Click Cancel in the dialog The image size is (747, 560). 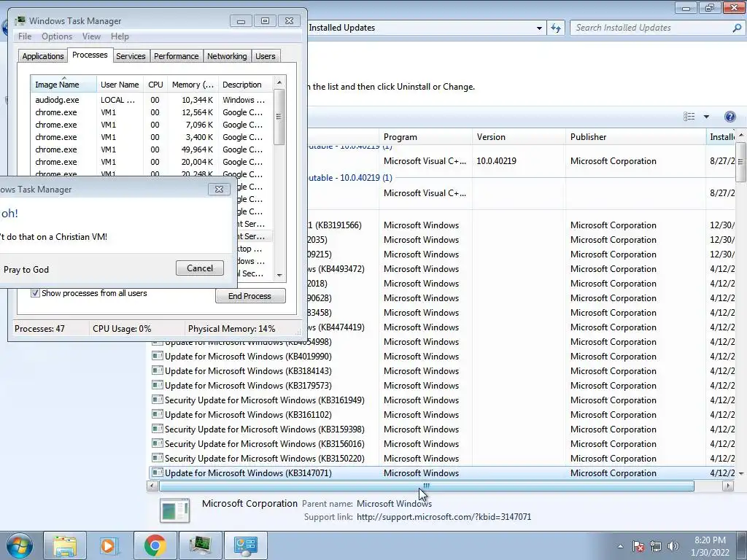[x=200, y=268]
